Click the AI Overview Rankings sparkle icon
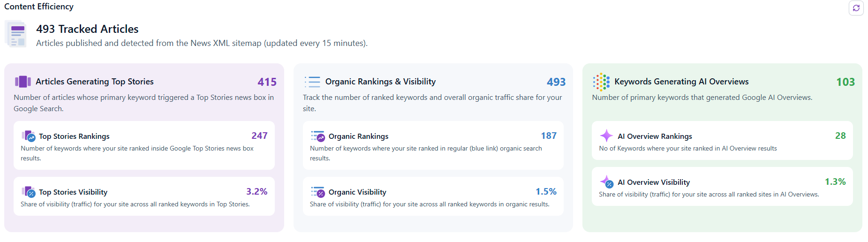Viewport: 868px width, 242px height. (x=606, y=136)
